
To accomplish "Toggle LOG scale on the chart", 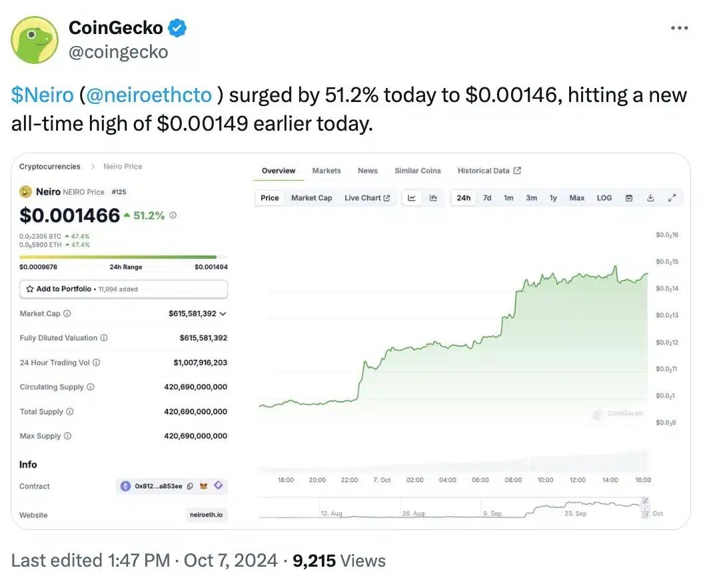I will pos(604,197).
